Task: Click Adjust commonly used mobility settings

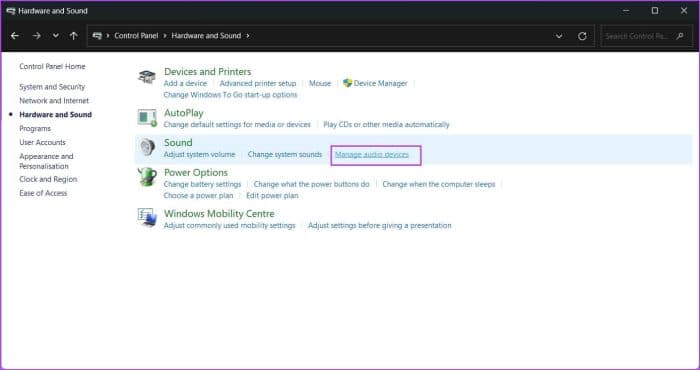Action: point(229,225)
